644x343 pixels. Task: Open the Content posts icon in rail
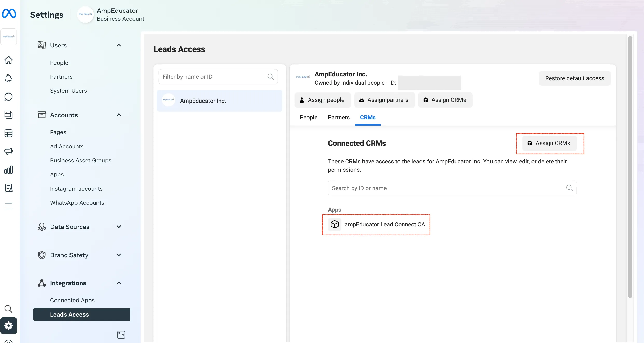click(x=9, y=115)
